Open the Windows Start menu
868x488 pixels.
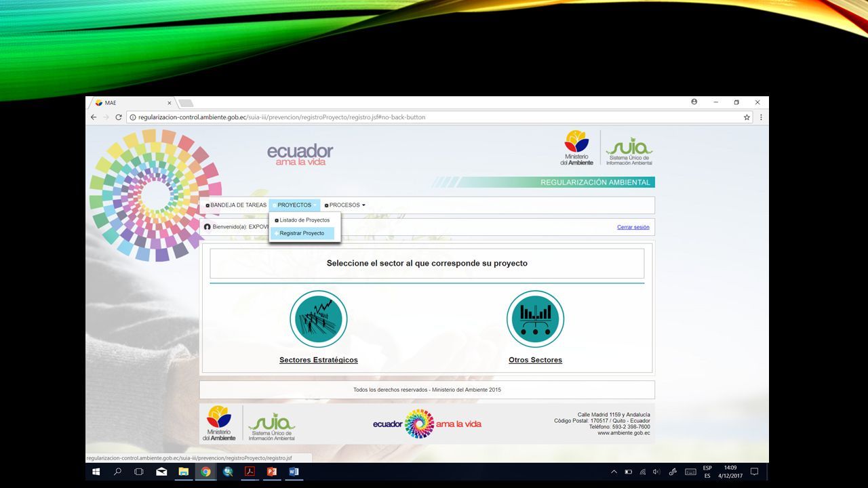(x=96, y=472)
